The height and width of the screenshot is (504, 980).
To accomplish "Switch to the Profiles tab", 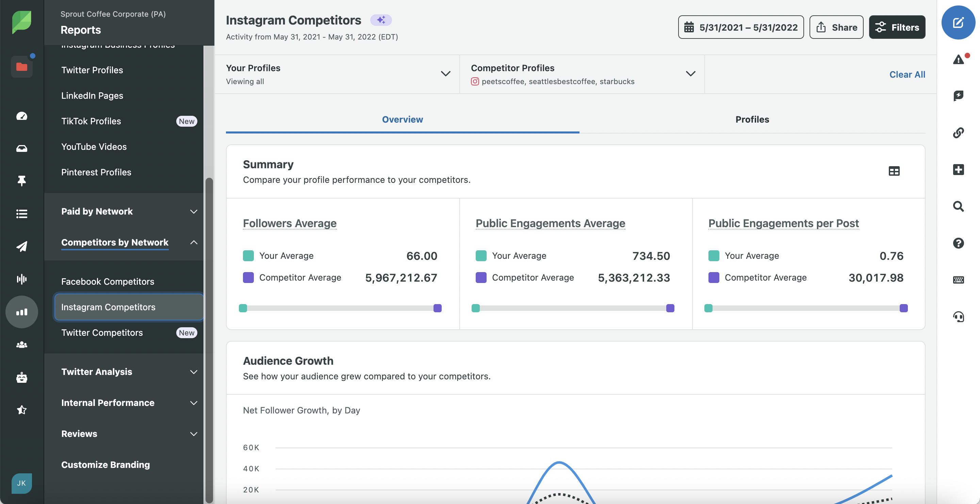I will click(752, 120).
